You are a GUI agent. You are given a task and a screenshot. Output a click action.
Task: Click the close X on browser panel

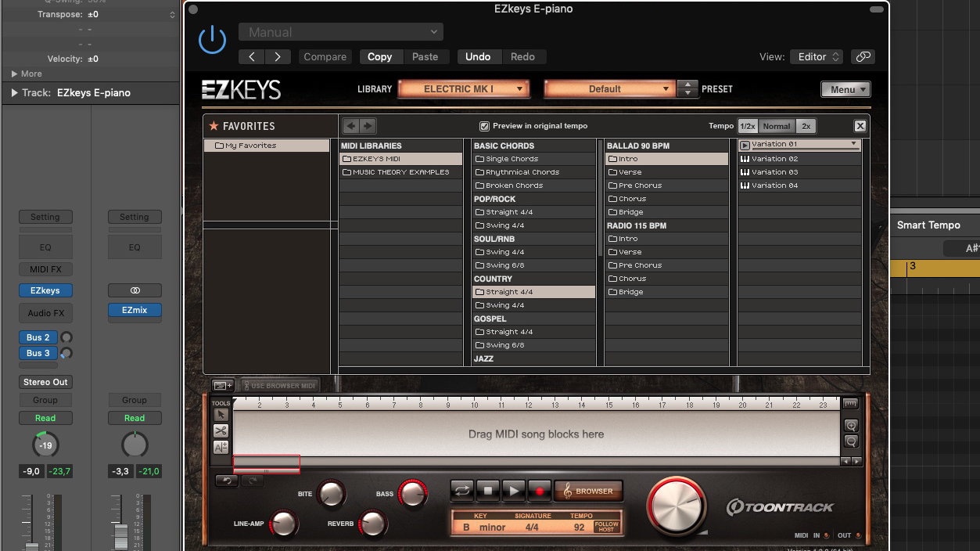pos(860,126)
